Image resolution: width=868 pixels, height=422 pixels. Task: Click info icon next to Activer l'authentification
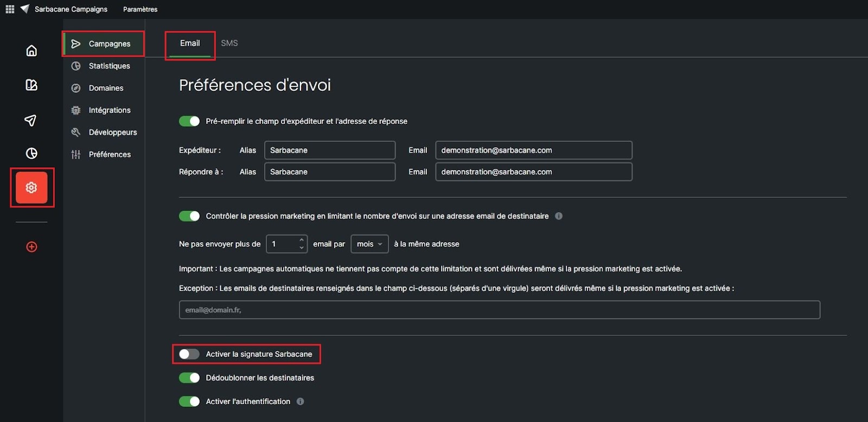301,401
